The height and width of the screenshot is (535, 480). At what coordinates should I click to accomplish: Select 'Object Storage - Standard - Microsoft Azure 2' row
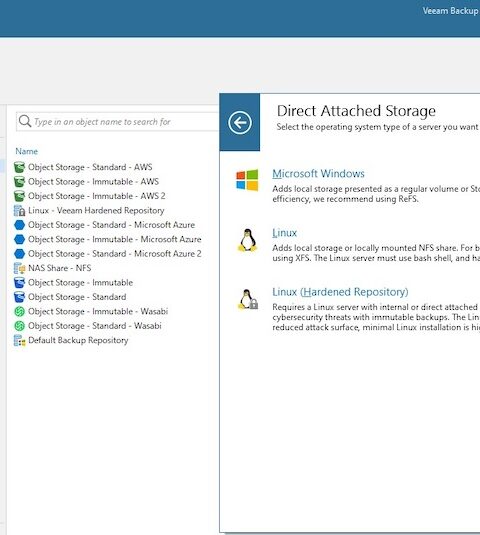[115, 254]
